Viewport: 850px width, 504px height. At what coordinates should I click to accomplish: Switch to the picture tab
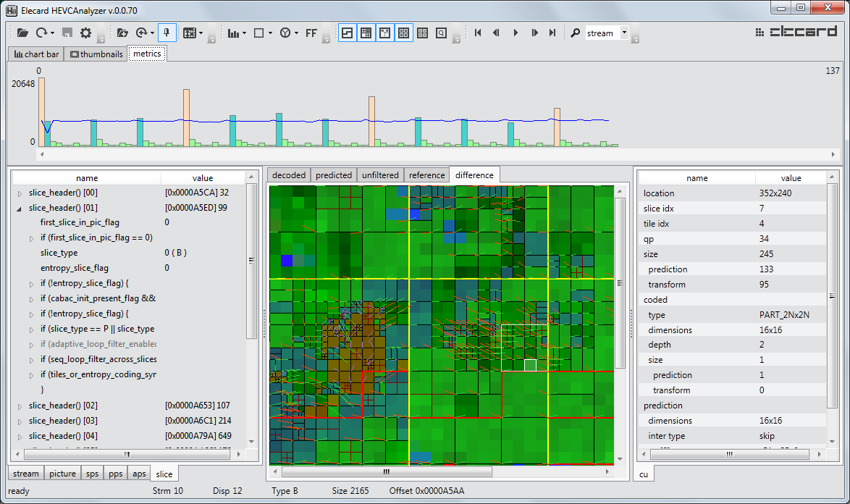pos(62,474)
